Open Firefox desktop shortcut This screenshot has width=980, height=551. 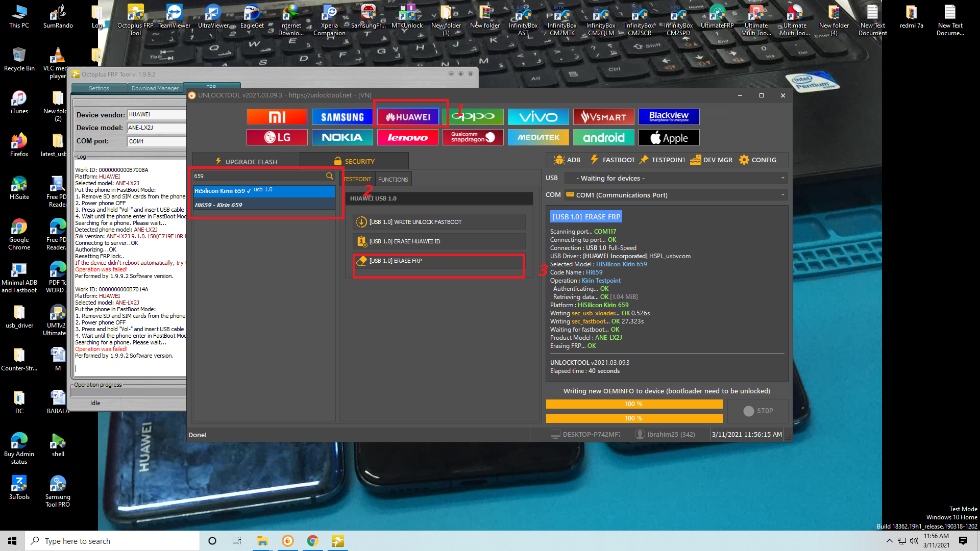coord(19,145)
